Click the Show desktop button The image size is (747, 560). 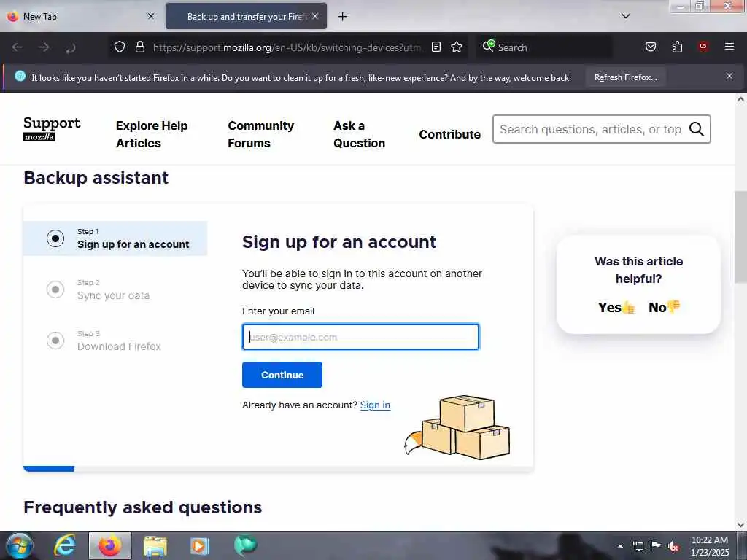pyautogui.click(x=741, y=545)
